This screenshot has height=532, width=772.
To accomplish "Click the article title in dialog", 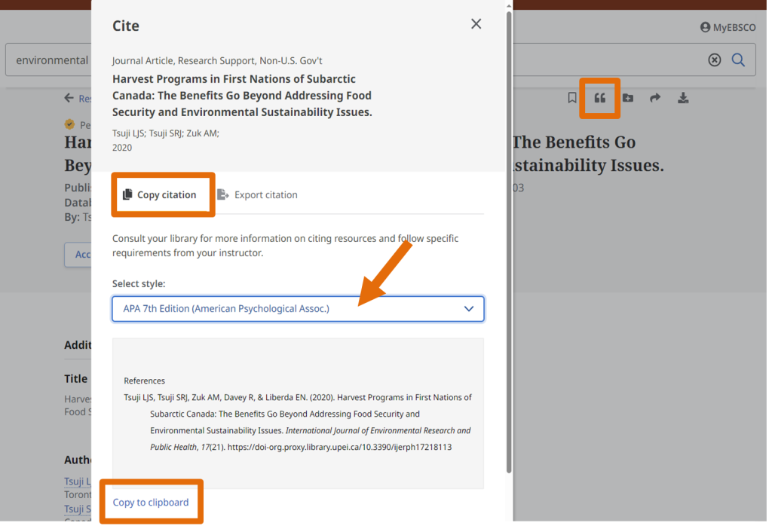I will (x=242, y=96).
